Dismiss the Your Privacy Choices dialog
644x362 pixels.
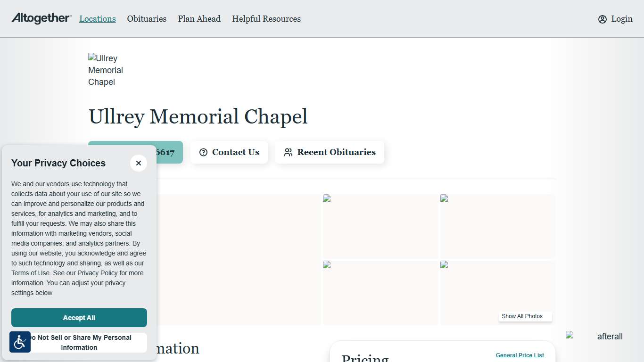pyautogui.click(x=139, y=163)
